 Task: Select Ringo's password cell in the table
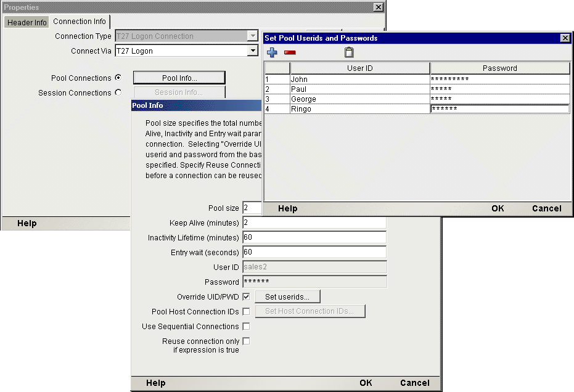(x=499, y=108)
